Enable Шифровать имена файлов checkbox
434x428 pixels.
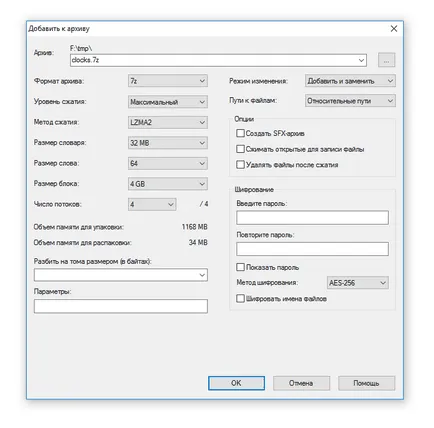click(240, 298)
